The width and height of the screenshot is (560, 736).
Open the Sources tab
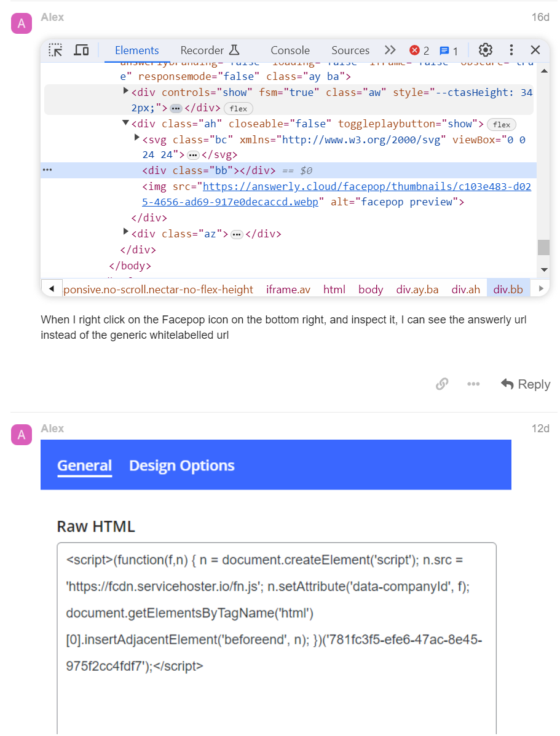tap(350, 50)
